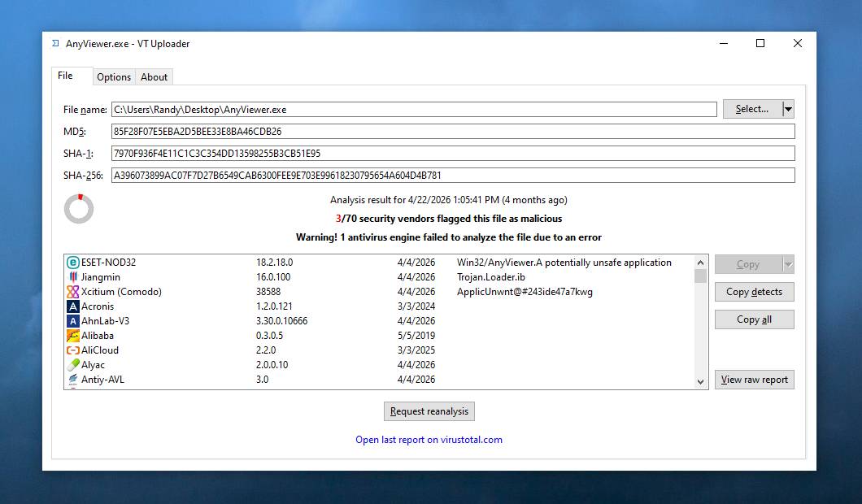Click the Copy all button

coord(755,319)
